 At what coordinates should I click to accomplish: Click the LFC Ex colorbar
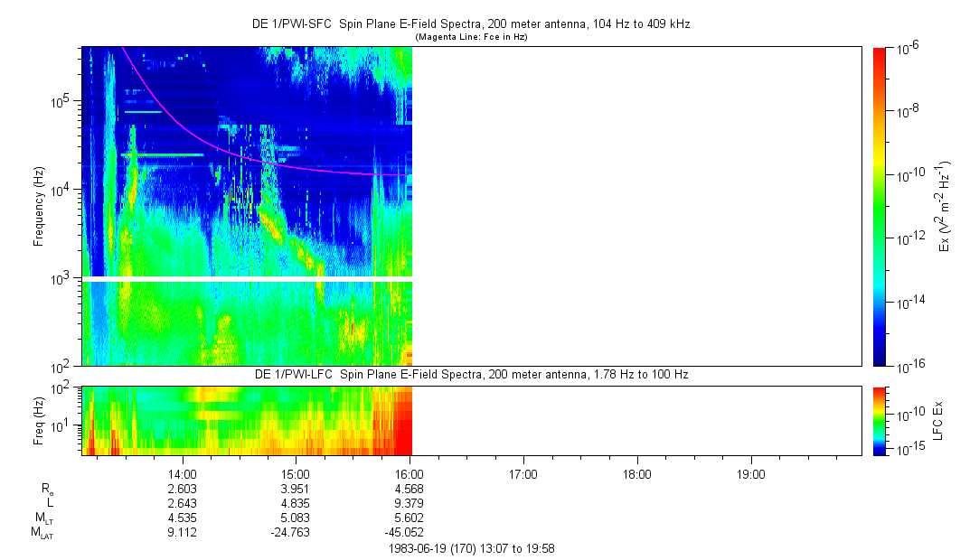click(880, 420)
